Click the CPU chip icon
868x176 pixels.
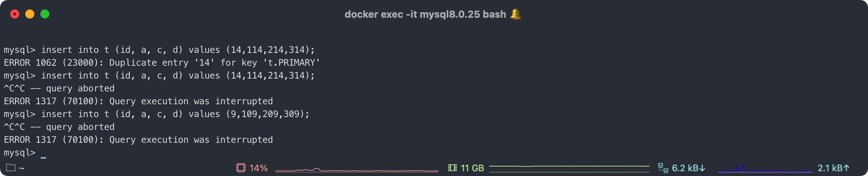click(x=241, y=168)
